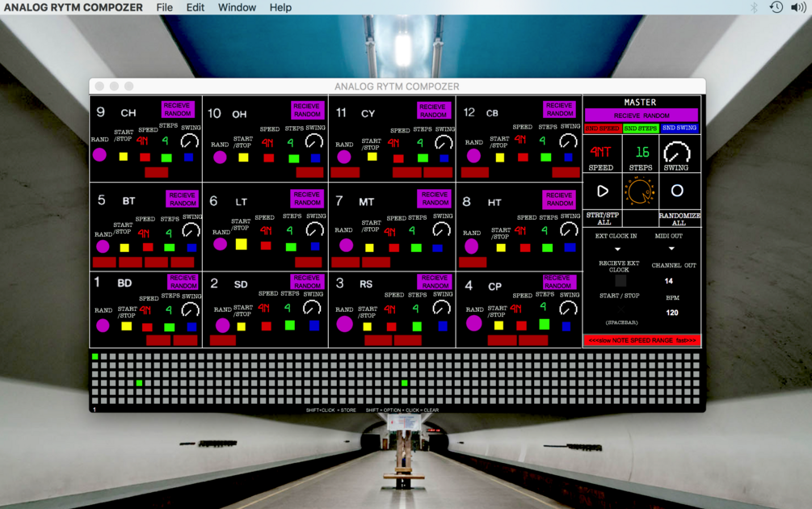Click the 8 HT swing dial
The width and height of the screenshot is (812, 509).
point(569,229)
